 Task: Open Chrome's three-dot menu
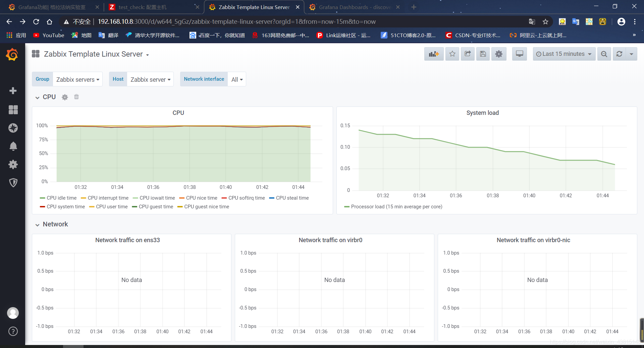pos(635,22)
